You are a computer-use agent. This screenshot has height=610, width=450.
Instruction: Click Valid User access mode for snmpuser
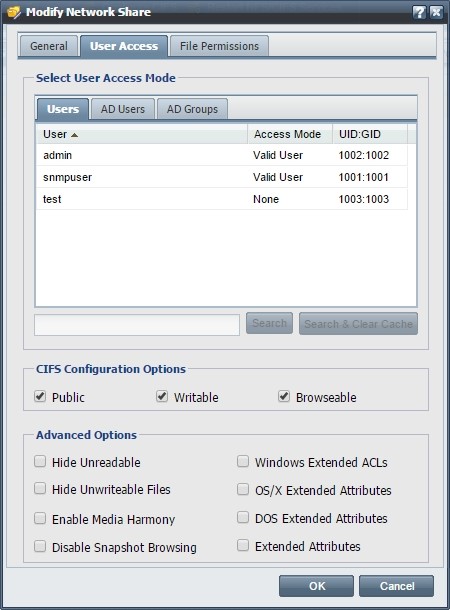click(278, 177)
